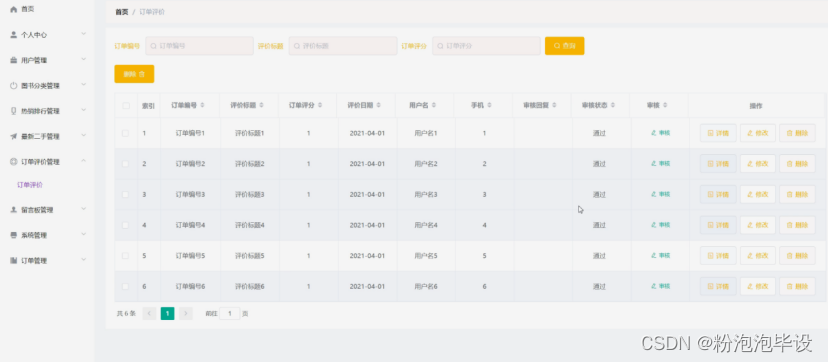
Task: Expand 个人中心 using its chevron
Action: point(83,34)
